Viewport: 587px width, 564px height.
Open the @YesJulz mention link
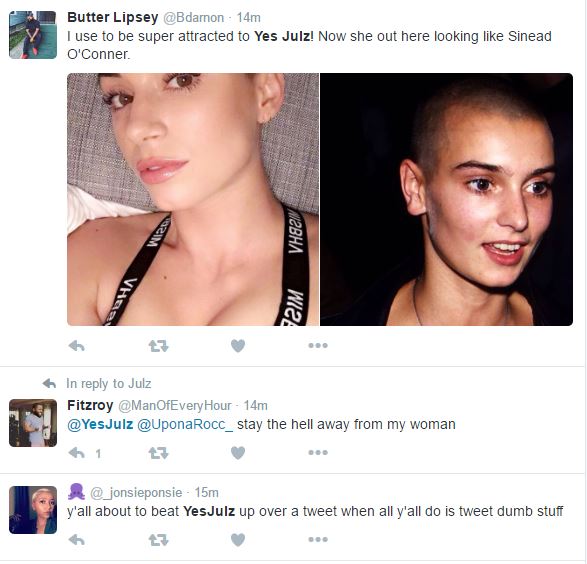tap(100, 424)
